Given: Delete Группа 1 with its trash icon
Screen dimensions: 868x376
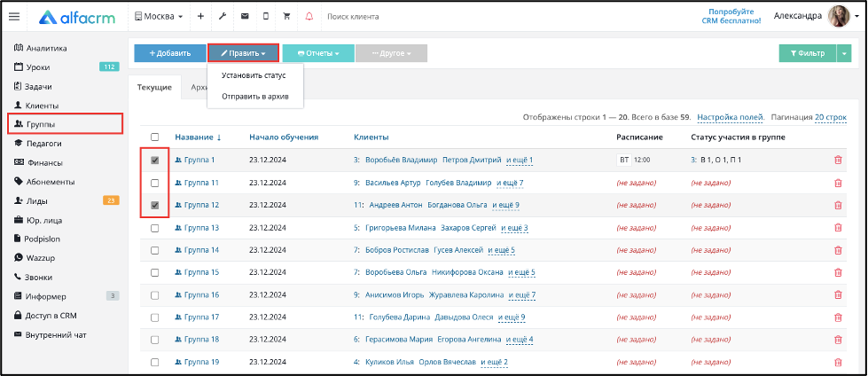Looking at the screenshot, I should 838,160.
